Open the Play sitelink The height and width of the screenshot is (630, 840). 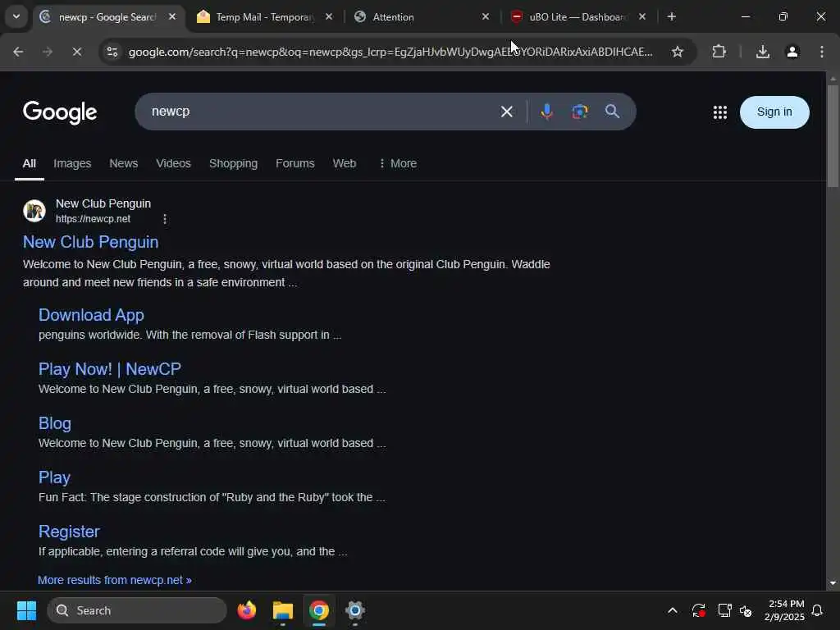pos(54,477)
